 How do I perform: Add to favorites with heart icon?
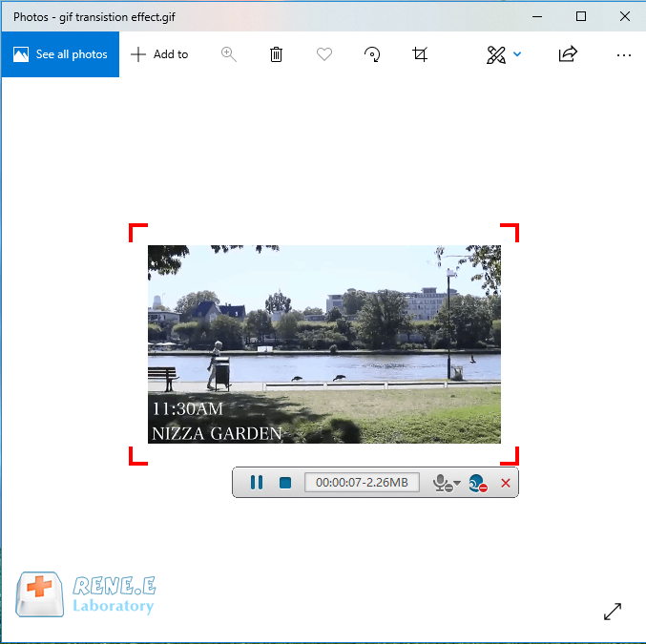[324, 54]
